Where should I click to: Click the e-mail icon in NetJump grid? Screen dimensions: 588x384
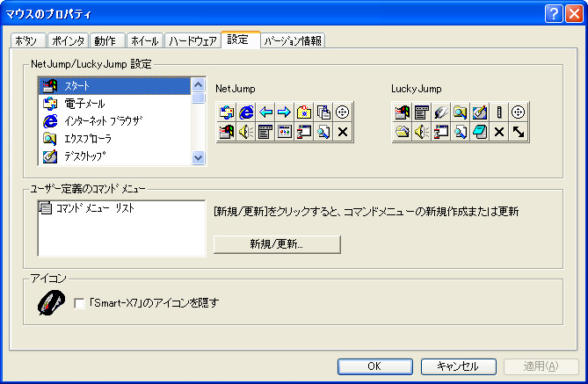coord(227,112)
